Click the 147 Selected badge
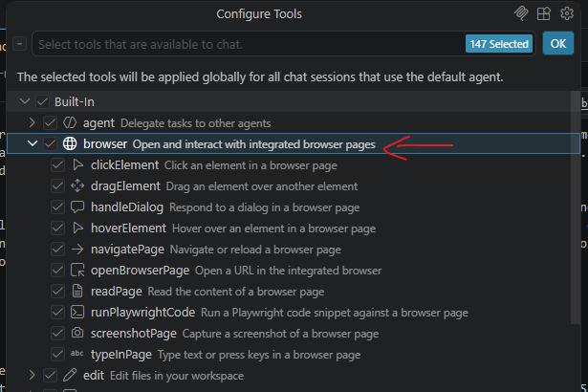The width and height of the screenshot is (588, 392). click(499, 44)
